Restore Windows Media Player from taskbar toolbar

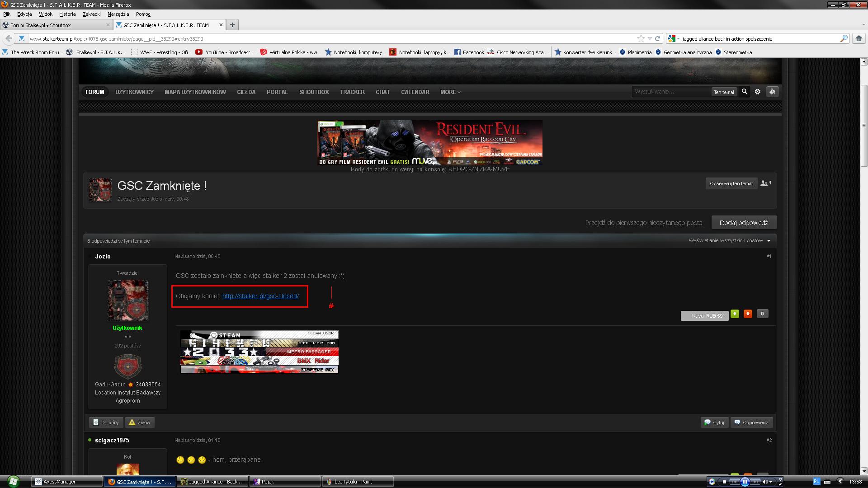point(780,484)
